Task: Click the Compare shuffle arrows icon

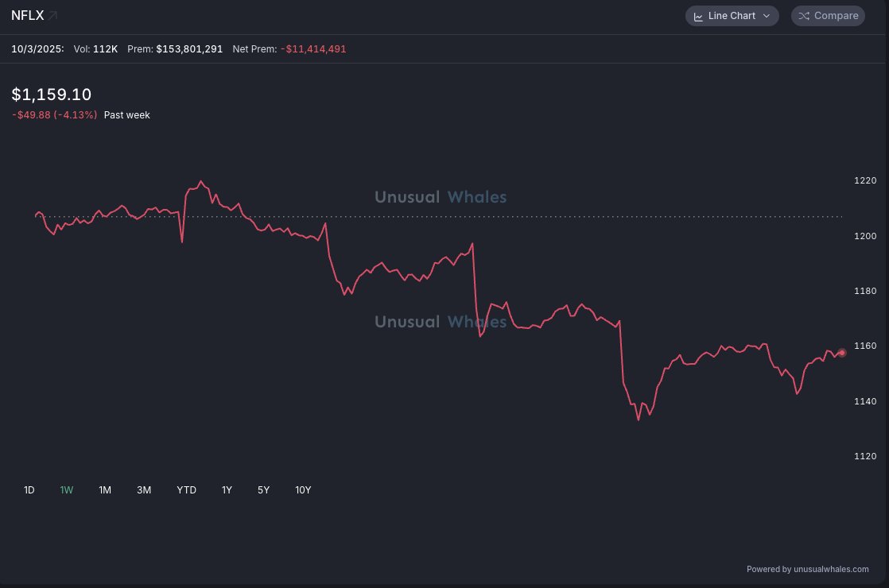Action: point(804,16)
